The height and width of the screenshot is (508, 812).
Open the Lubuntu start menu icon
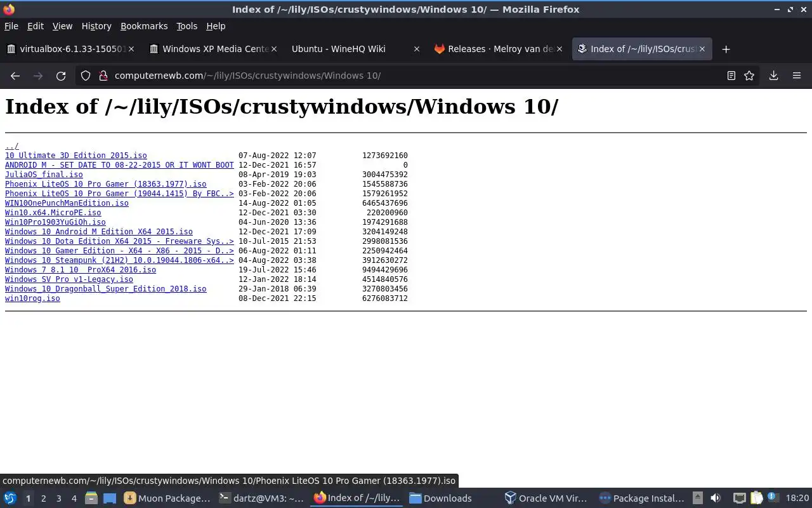[10, 498]
